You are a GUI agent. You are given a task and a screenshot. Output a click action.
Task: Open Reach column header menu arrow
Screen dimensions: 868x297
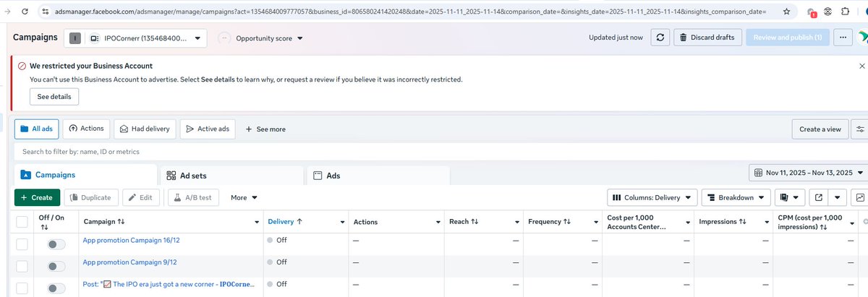pyautogui.click(x=517, y=222)
